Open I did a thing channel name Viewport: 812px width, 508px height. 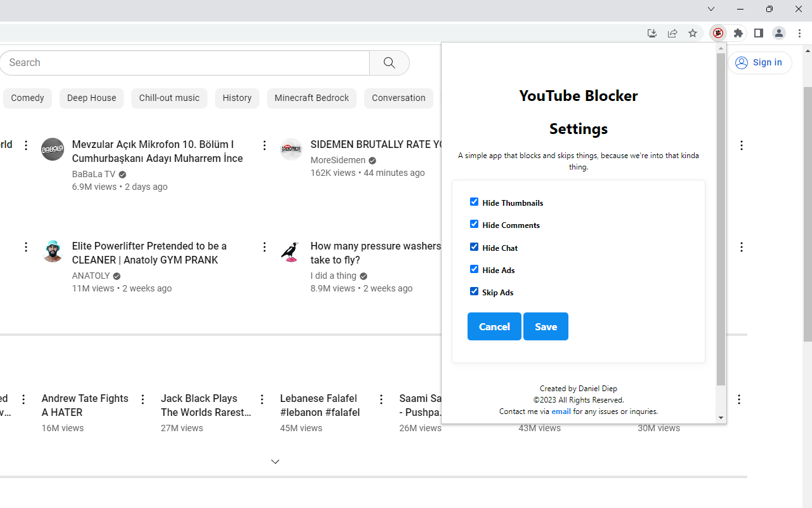coord(333,276)
